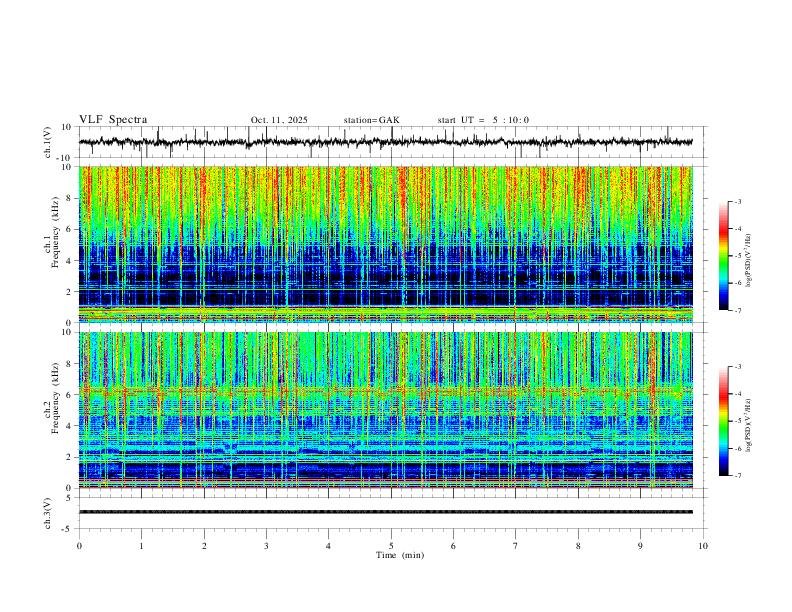Click the ch.3 black voltage trace
The width and height of the screenshot is (792, 612).
coord(385,512)
